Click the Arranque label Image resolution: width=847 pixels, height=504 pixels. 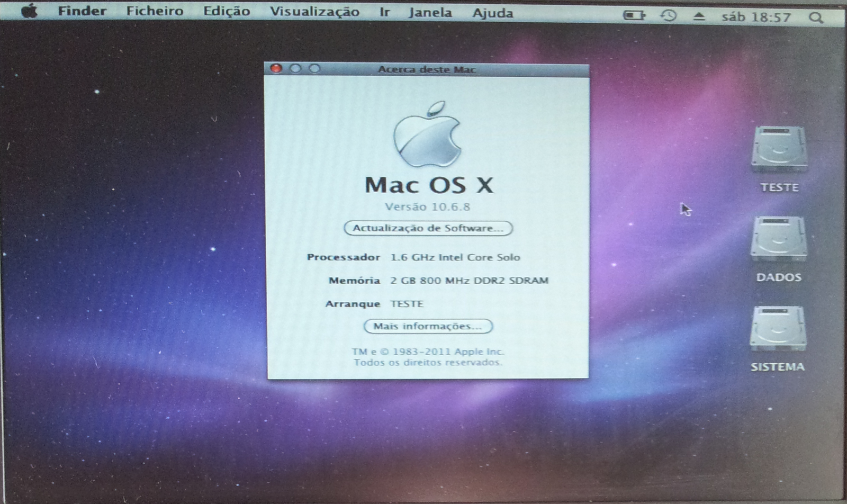pyautogui.click(x=353, y=304)
